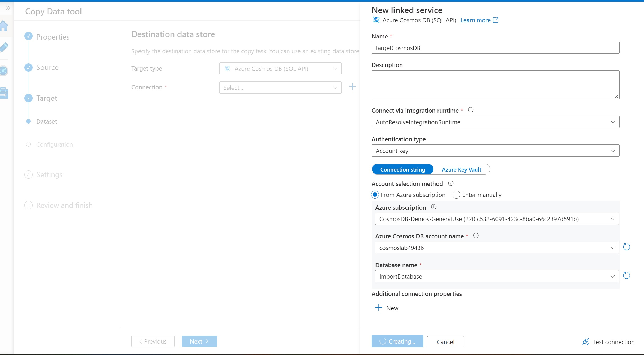The height and width of the screenshot is (355, 644).
Task: Select From Azure subscription radio button
Action: pos(375,195)
